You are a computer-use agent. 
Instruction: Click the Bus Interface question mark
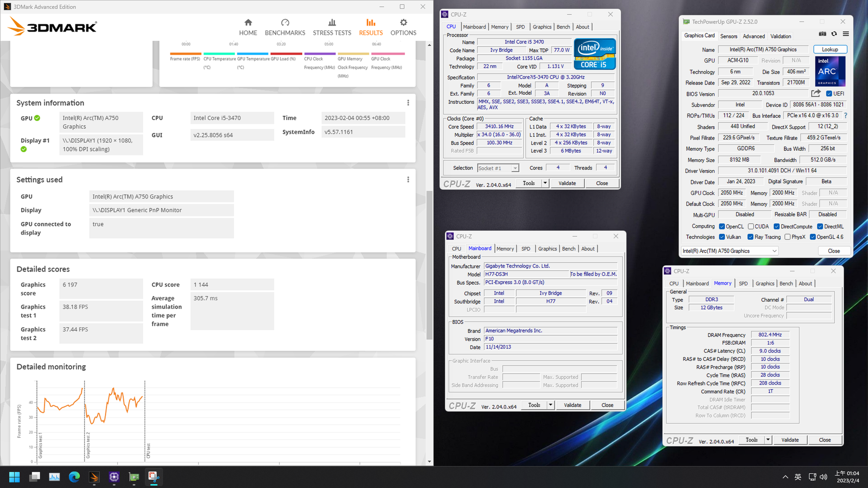(x=845, y=116)
